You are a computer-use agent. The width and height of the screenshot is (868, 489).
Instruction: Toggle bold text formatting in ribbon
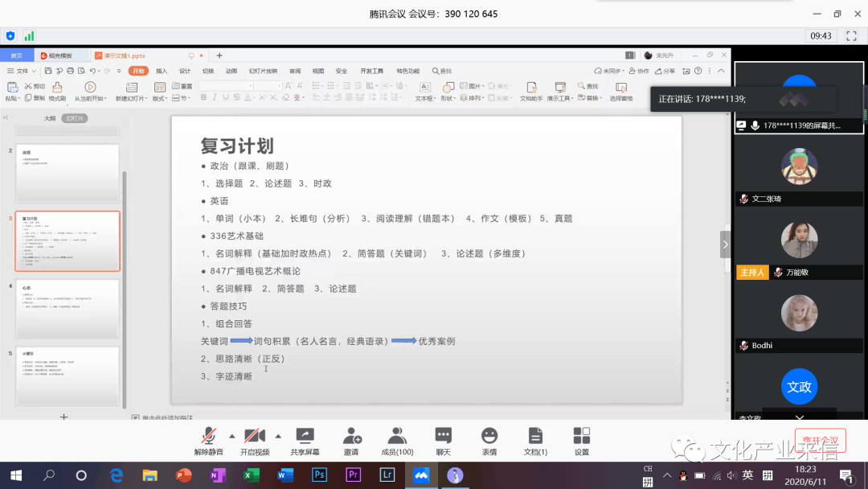click(x=203, y=98)
